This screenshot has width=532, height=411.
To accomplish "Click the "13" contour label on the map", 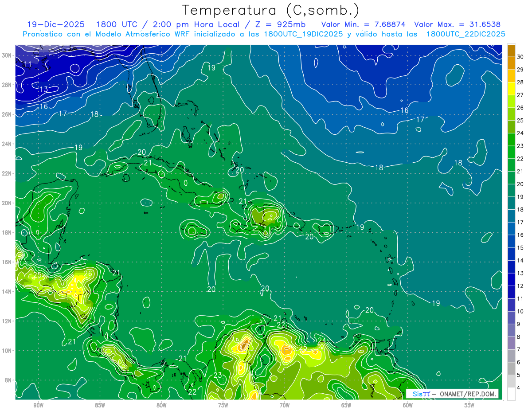I will (x=43, y=90).
